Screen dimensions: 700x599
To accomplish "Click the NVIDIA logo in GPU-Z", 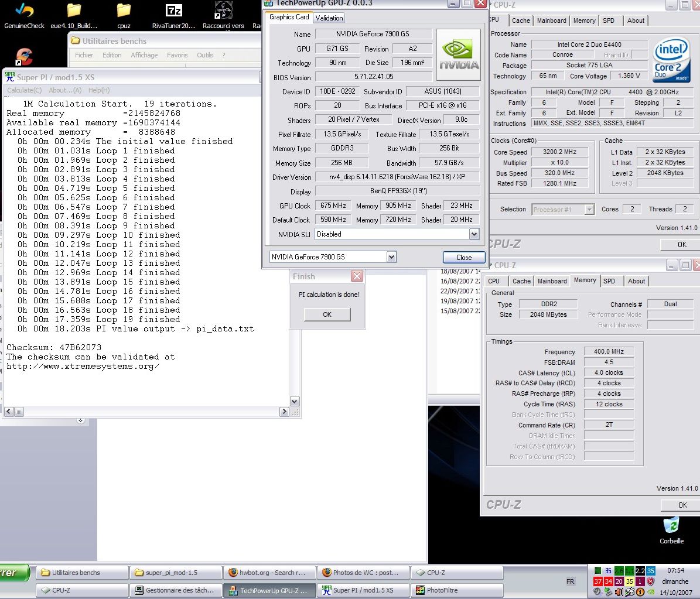I will pyautogui.click(x=459, y=54).
